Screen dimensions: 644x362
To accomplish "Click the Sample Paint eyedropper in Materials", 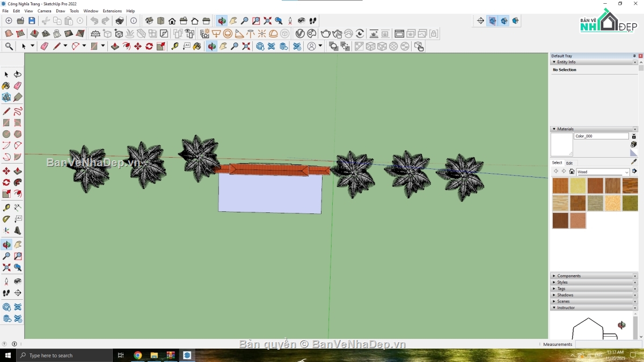I will tap(634, 161).
